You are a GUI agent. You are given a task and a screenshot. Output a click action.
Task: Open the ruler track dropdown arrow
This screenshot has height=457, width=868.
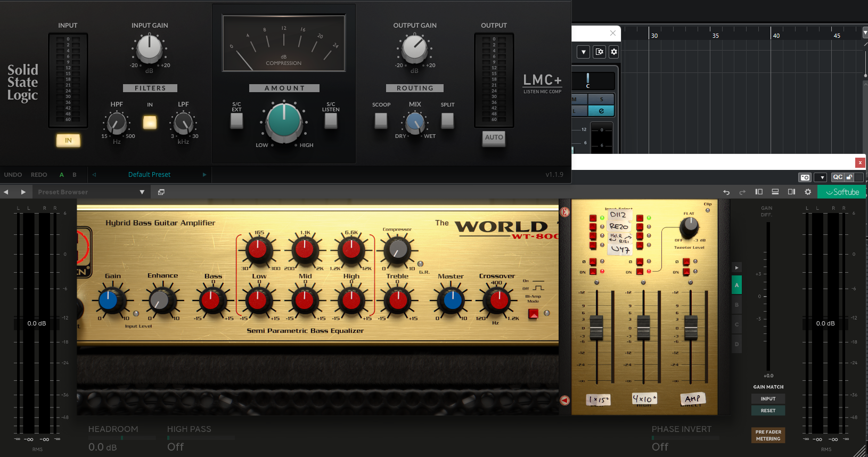tap(865, 32)
